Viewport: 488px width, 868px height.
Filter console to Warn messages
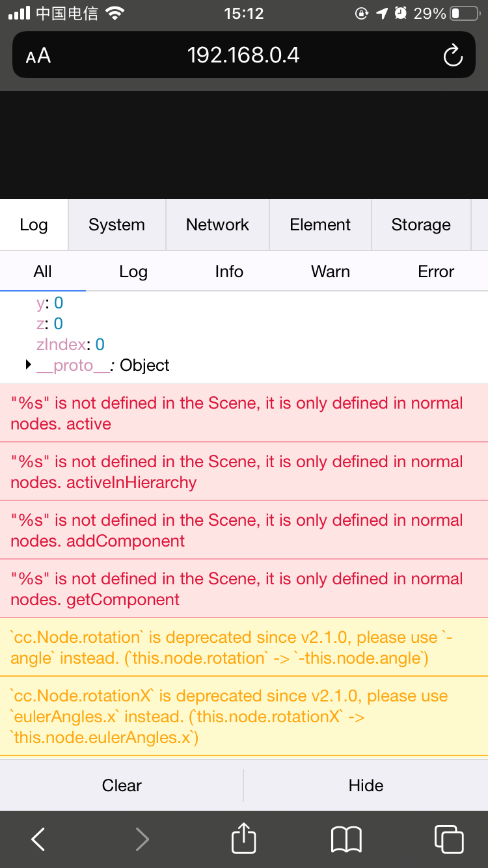coord(331,272)
